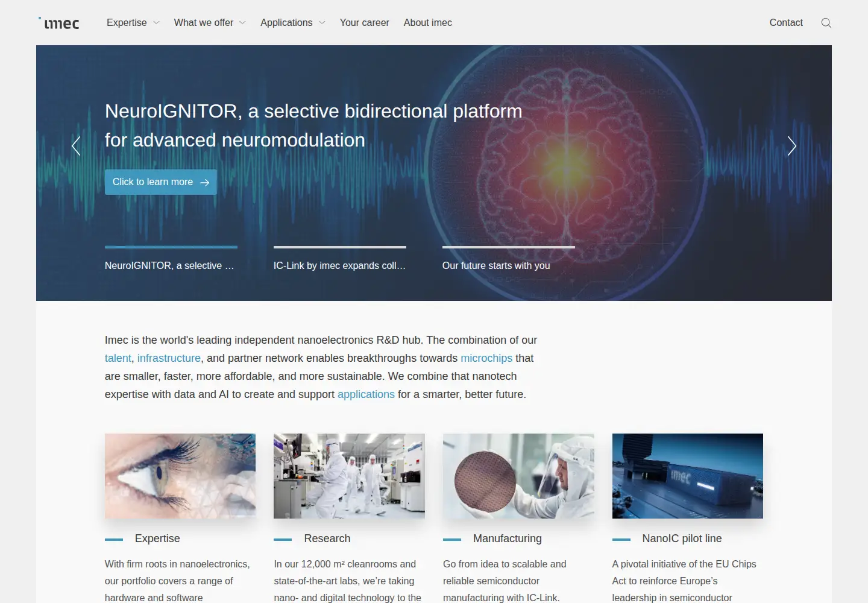
Task: Open the NanoIC pilot line thumbnail
Action: 688,476
